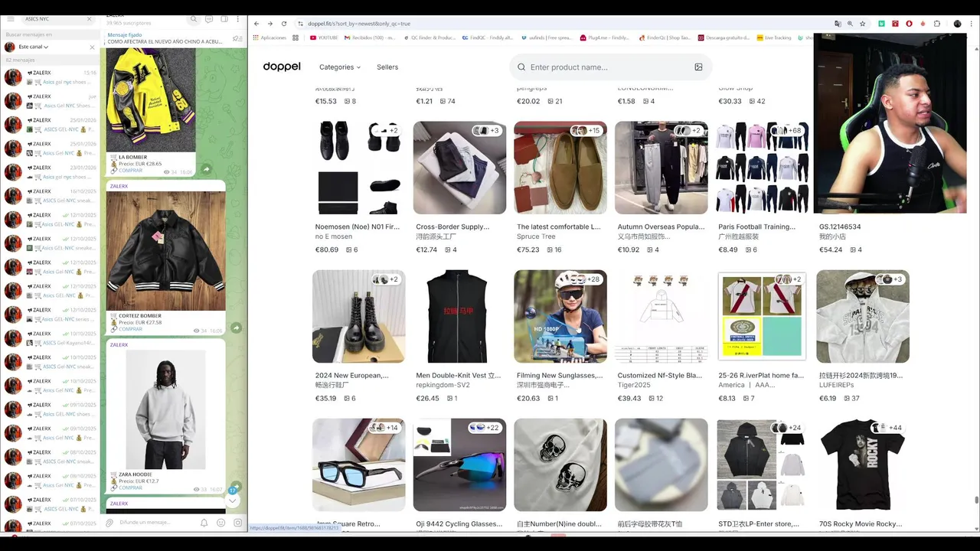Open Cross-Border Supply product card
The image size is (980, 551).
click(459, 168)
